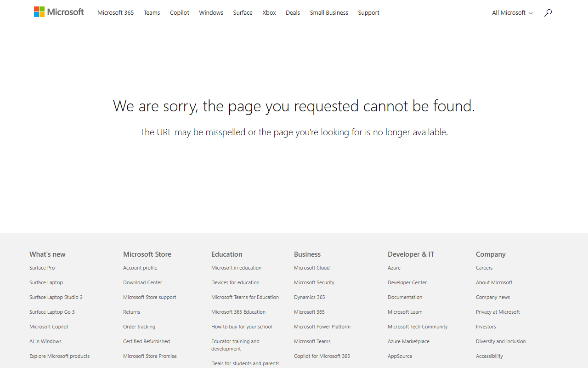Open the search magnifier icon
The image size is (588, 368).
[x=548, y=13]
